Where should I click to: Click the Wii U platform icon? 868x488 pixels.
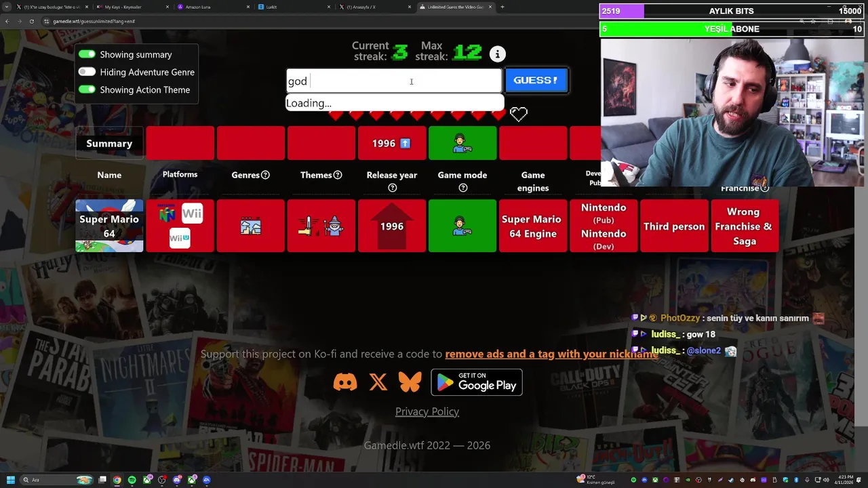tap(180, 238)
